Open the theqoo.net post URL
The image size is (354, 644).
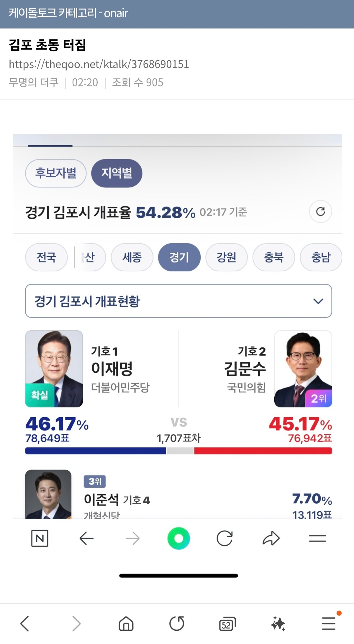pyautogui.click(x=99, y=64)
